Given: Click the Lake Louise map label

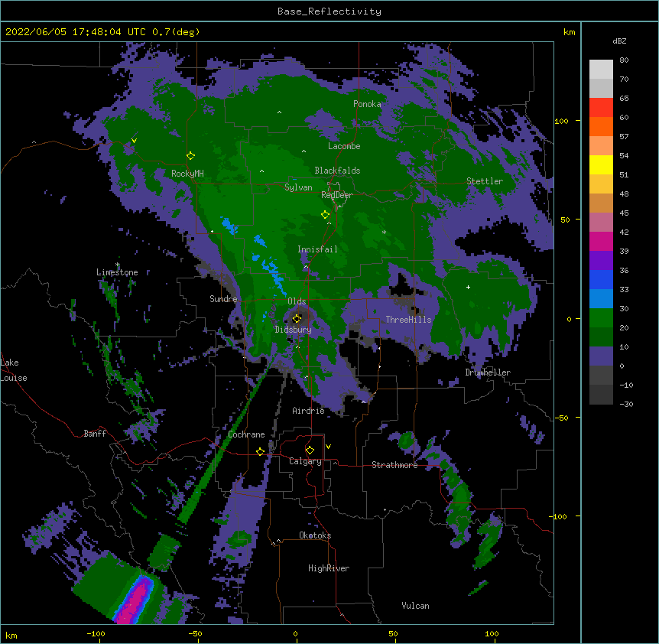Looking at the screenshot, I should (x=14, y=370).
